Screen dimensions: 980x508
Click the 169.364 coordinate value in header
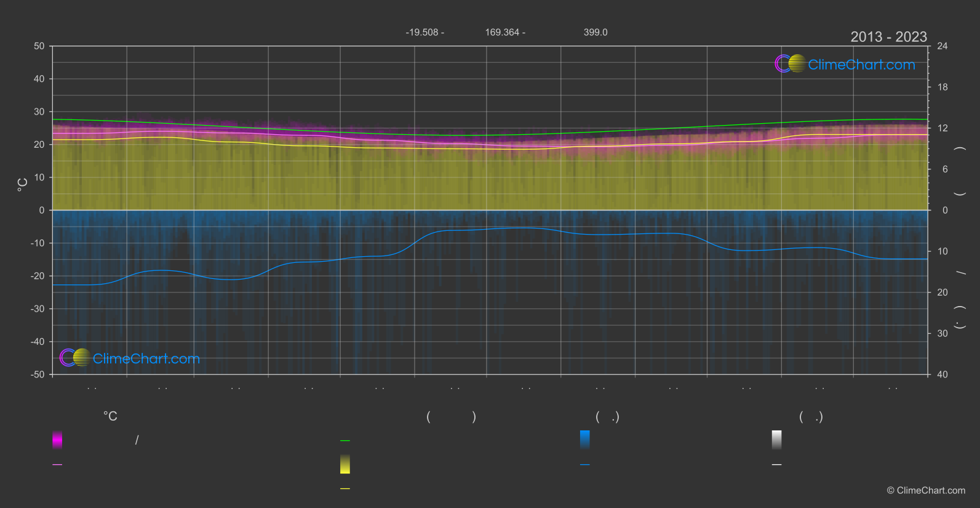[x=504, y=32]
